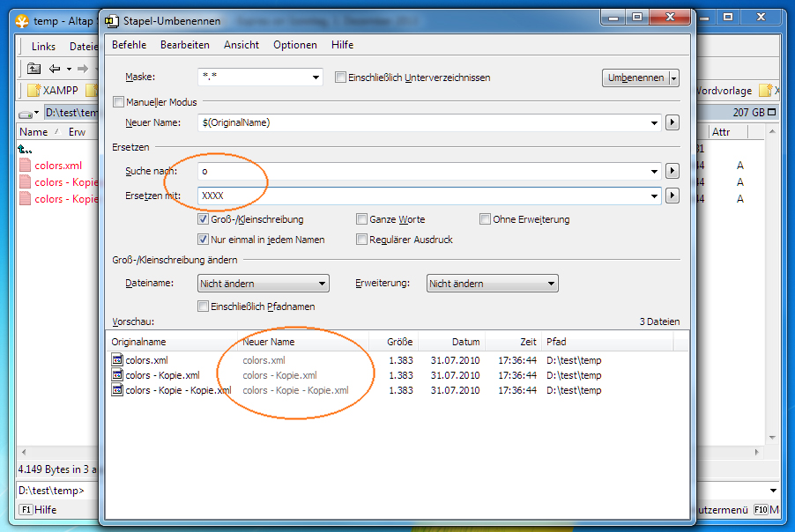Image resolution: width=795 pixels, height=532 pixels.
Task: Sort preview by the Größe column header
Action: coord(400,342)
